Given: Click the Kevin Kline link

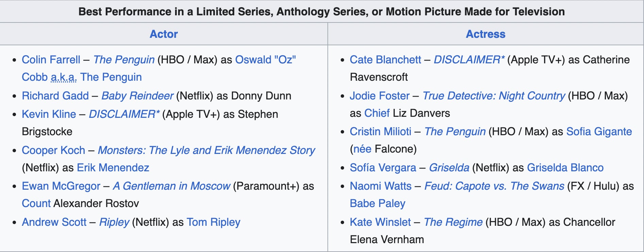Looking at the screenshot, I should [x=49, y=114].
